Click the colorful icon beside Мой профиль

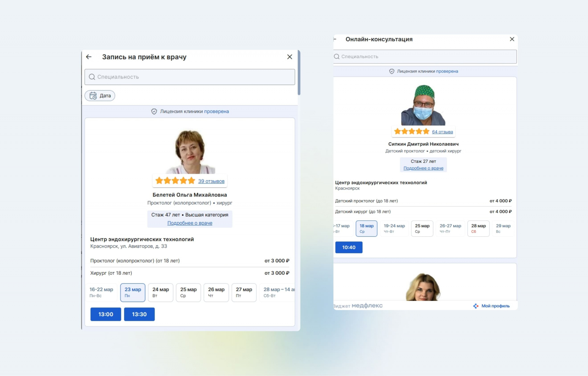click(x=476, y=306)
